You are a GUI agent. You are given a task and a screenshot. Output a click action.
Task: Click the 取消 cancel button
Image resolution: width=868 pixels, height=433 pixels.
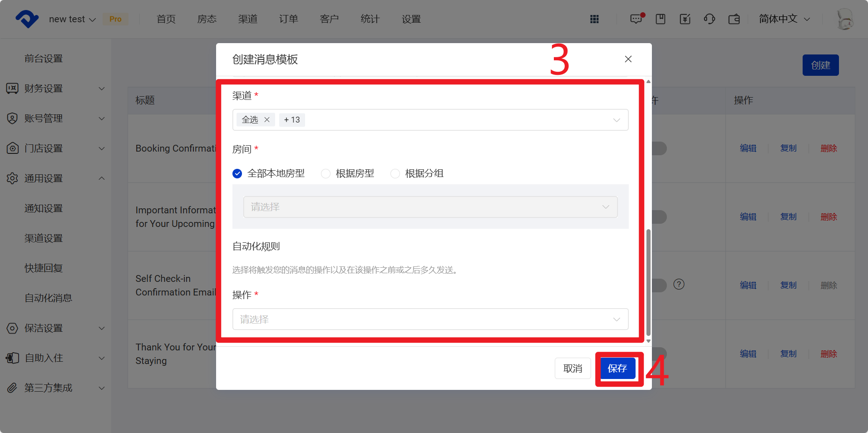coord(572,368)
